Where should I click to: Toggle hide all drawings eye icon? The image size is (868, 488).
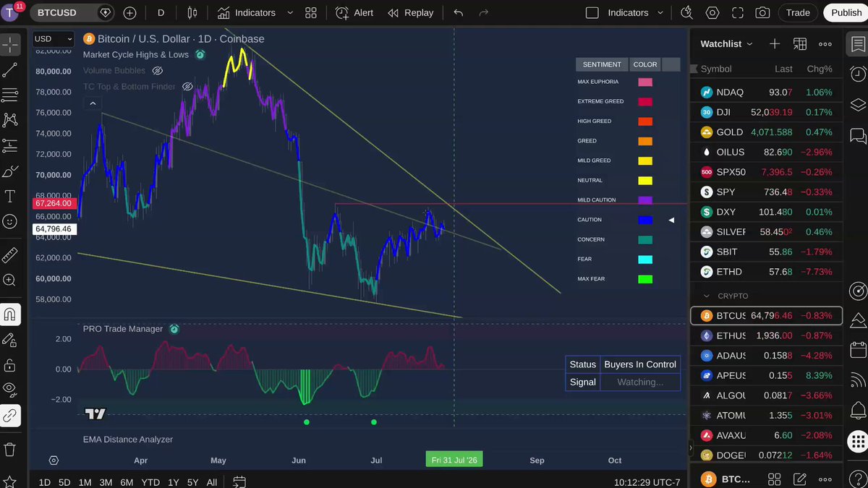coord(10,388)
